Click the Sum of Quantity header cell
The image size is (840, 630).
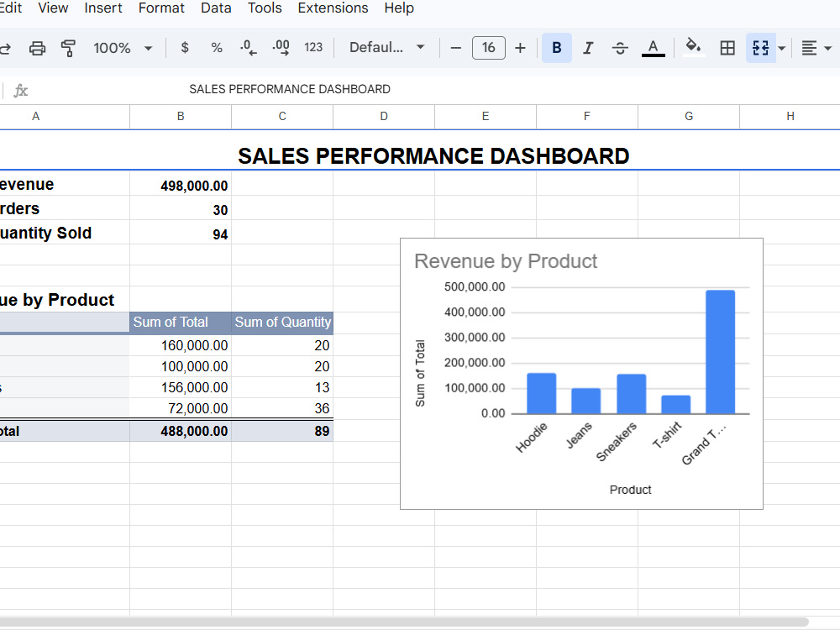point(282,322)
